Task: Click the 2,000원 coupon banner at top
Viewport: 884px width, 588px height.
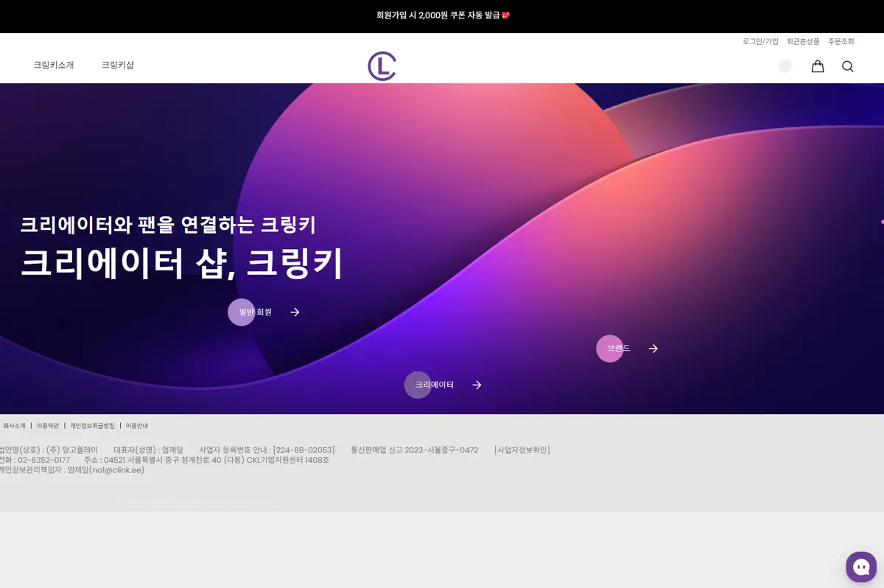Action: (442, 15)
